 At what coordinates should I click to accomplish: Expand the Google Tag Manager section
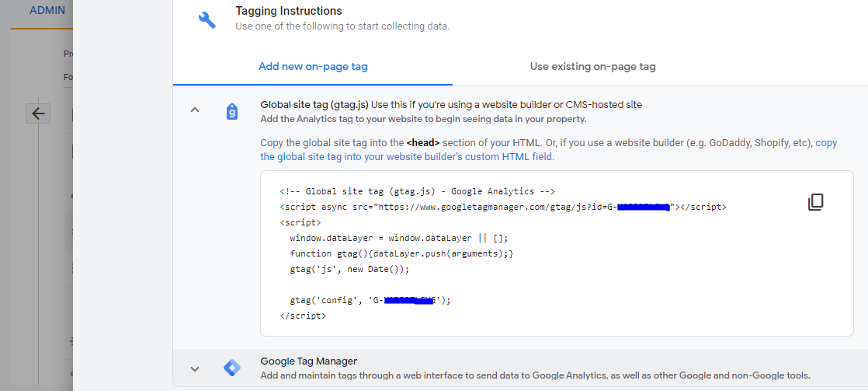(x=194, y=368)
